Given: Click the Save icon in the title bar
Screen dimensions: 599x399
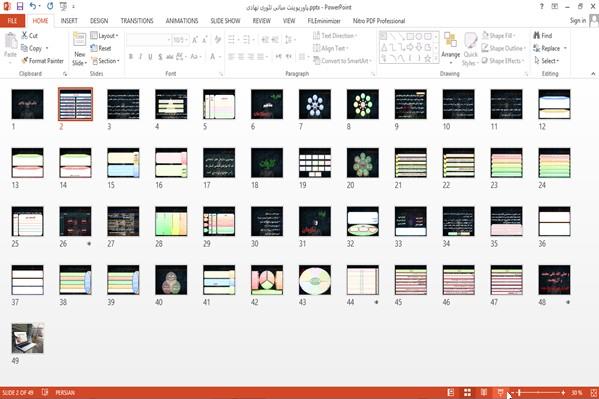Looking at the screenshot, I should pos(20,6).
